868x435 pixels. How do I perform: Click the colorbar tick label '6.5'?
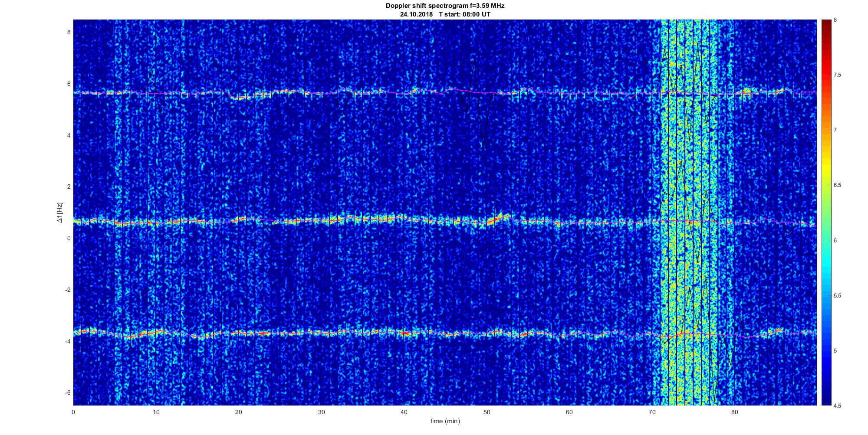837,185
